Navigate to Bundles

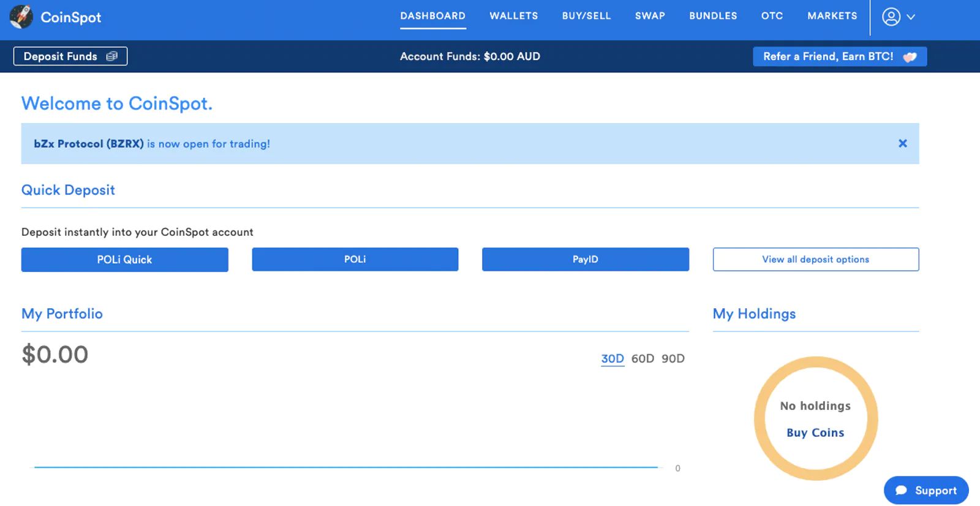[x=713, y=16]
